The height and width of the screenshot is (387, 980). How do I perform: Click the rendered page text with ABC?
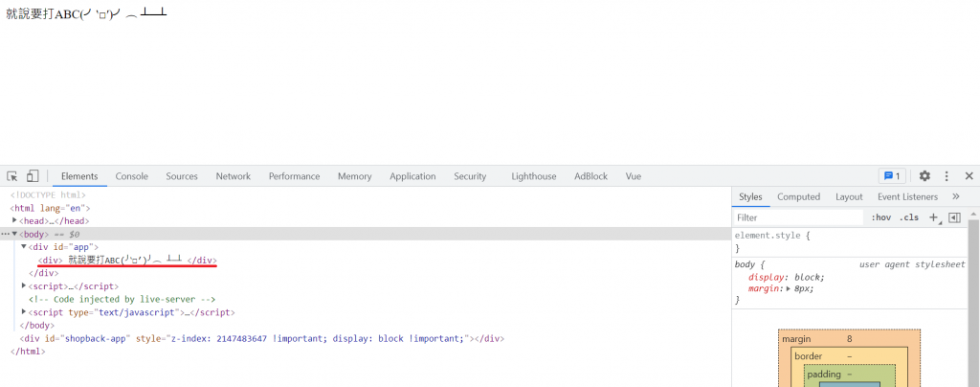86,13
